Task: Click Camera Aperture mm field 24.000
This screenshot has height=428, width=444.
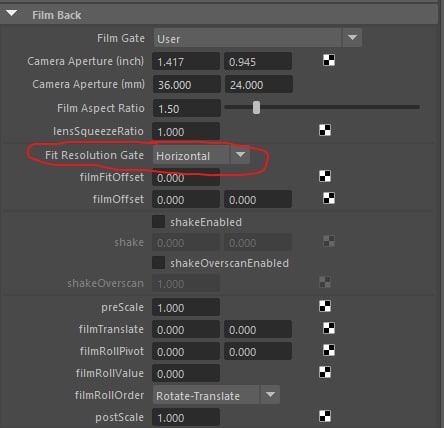Action: click(259, 84)
